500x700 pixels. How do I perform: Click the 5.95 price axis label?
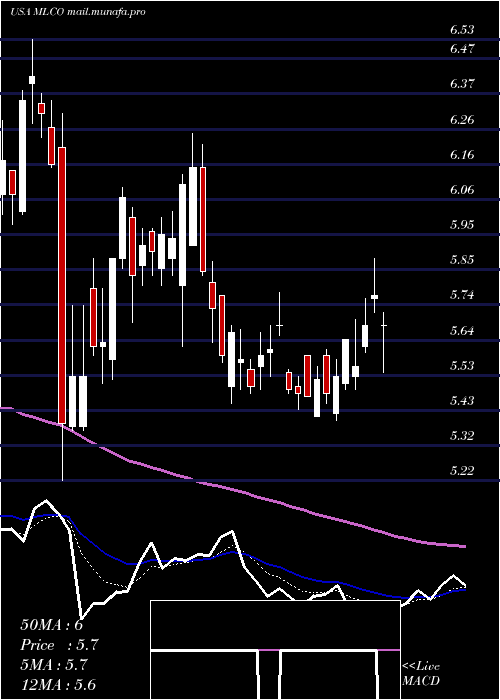pos(462,224)
